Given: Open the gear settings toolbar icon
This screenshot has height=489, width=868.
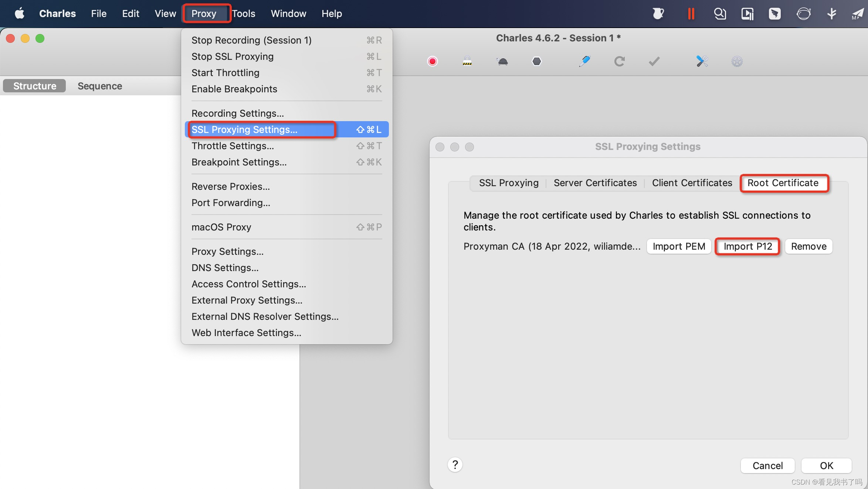Looking at the screenshot, I should point(737,61).
